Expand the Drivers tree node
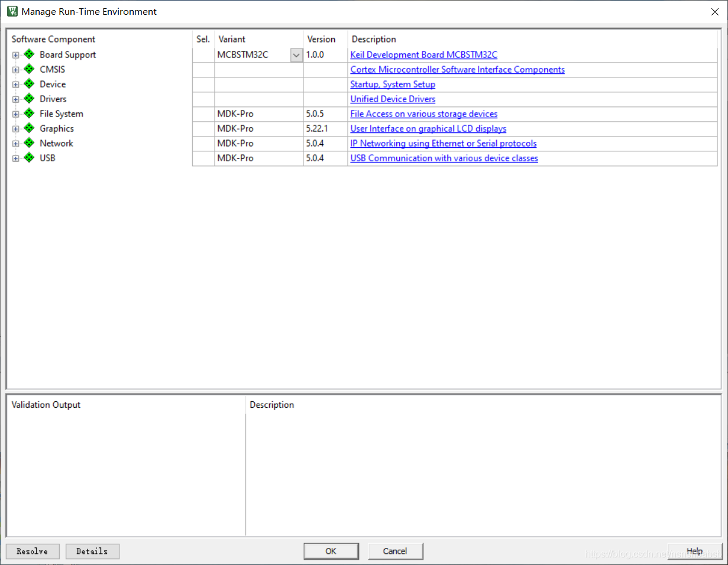 tap(16, 99)
